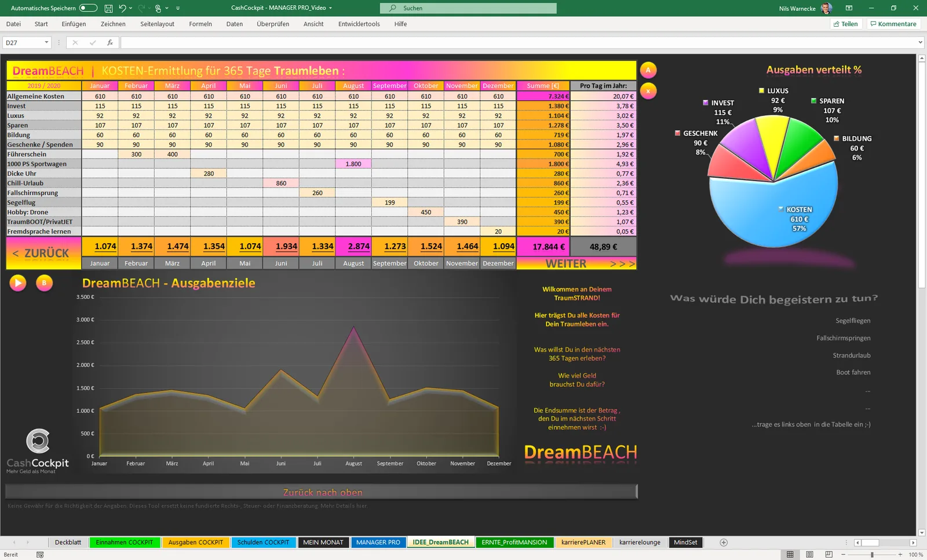Open the file name dropdown in title bar
The image size is (927, 560).
click(330, 8)
